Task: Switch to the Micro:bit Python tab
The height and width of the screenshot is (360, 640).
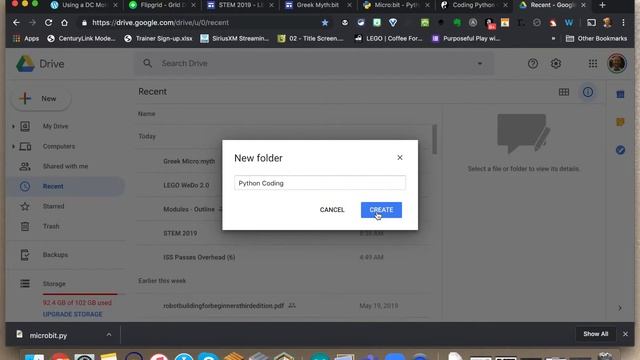Action: point(396,5)
